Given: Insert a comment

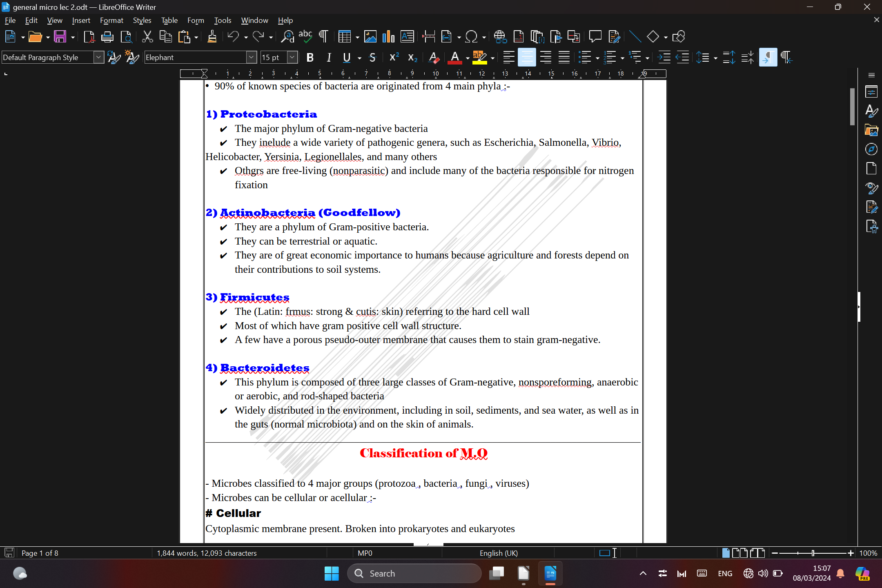Looking at the screenshot, I should 595,37.
